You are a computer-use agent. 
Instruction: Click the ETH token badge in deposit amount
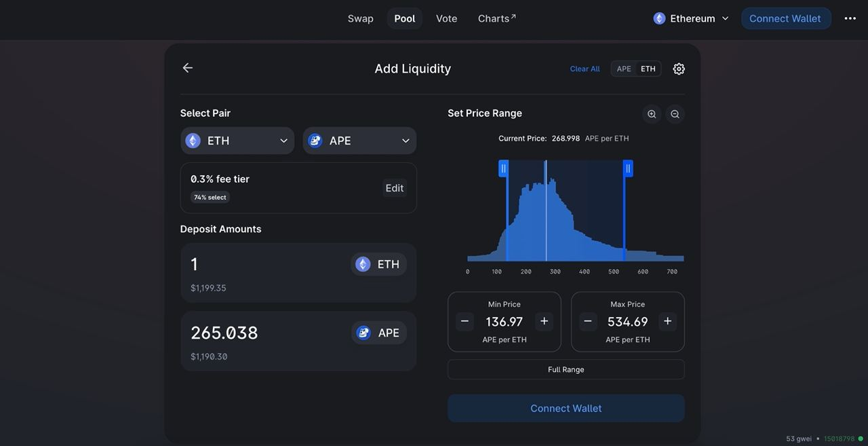coord(378,264)
